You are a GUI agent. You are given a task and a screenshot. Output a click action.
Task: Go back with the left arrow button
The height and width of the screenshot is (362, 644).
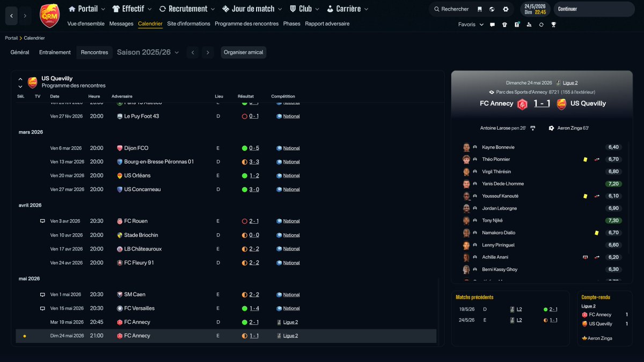pyautogui.click(x=12, y=16)
